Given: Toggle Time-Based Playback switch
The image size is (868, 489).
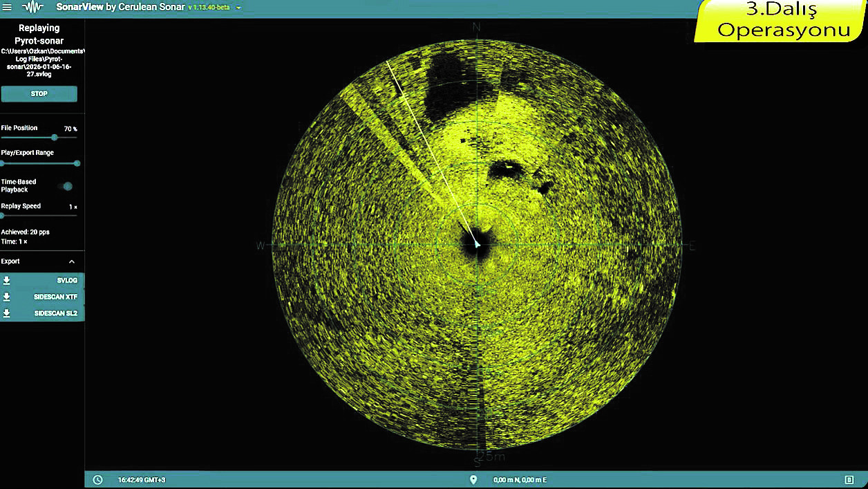Looking at the screenshot, I should click(66, 186).
